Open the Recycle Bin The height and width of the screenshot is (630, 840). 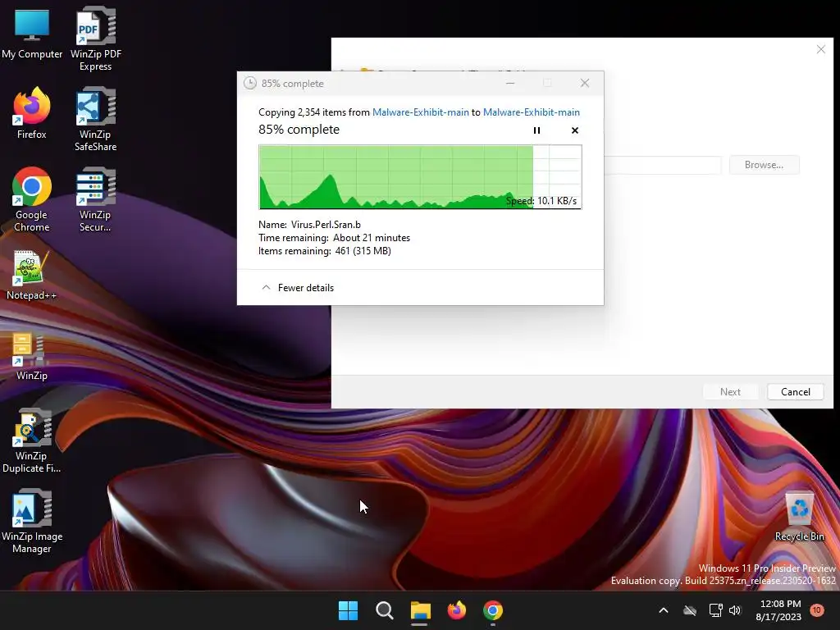[799, 517]
